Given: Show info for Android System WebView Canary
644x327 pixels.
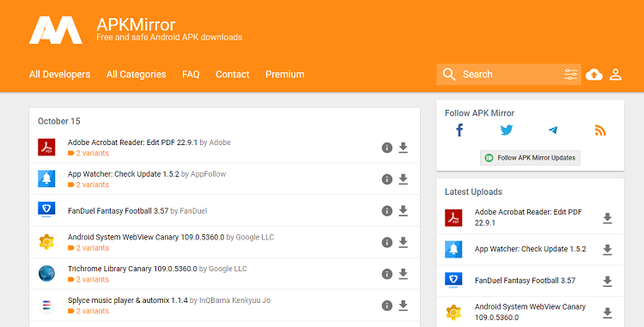Looking at the screenshot, I should [x=387, y=243].
